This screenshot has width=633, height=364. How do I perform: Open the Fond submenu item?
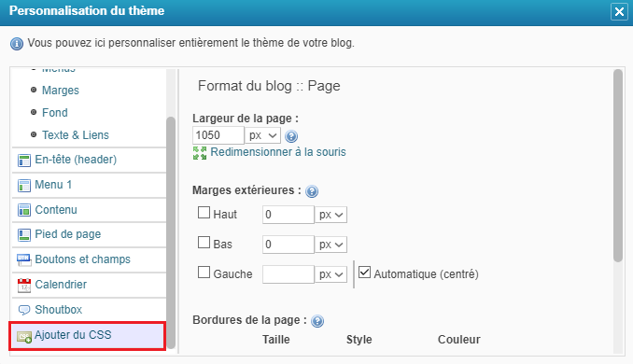55,113
